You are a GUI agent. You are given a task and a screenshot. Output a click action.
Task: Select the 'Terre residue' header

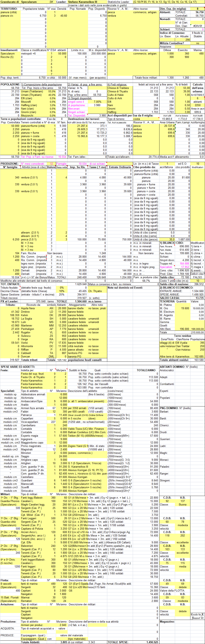coord(183,336)
